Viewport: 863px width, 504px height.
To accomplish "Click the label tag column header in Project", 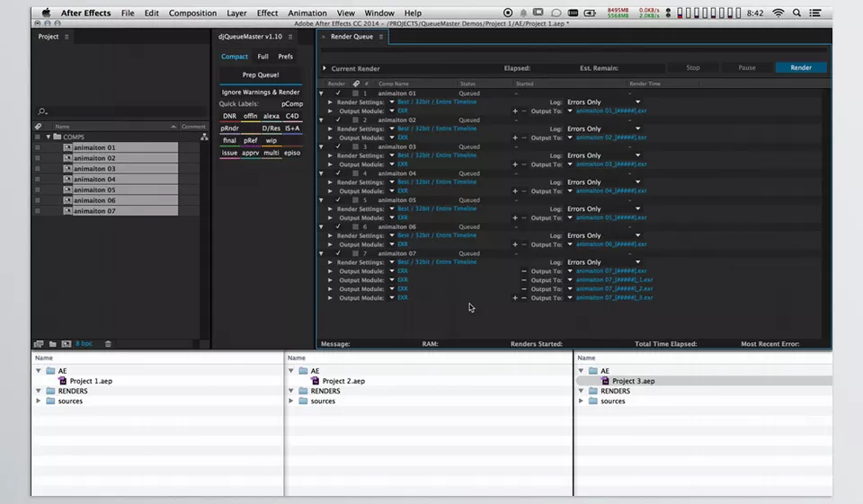I will click(38, 127).
